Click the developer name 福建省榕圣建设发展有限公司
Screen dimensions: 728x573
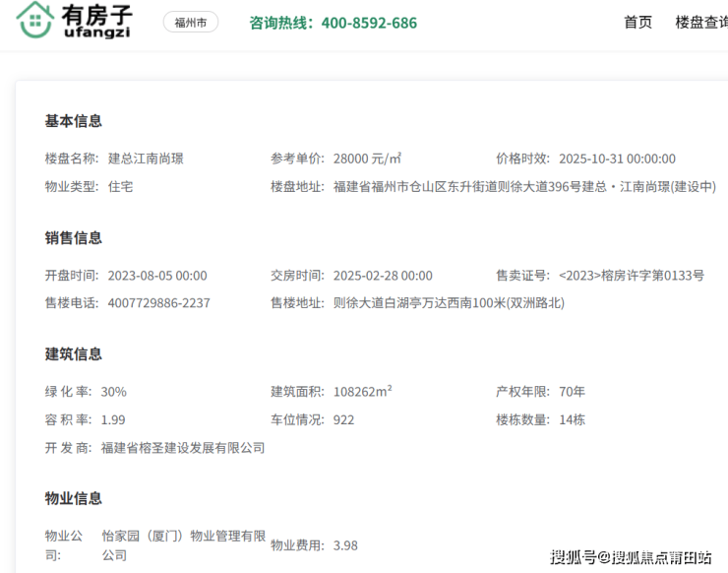[x=183, y=448]
